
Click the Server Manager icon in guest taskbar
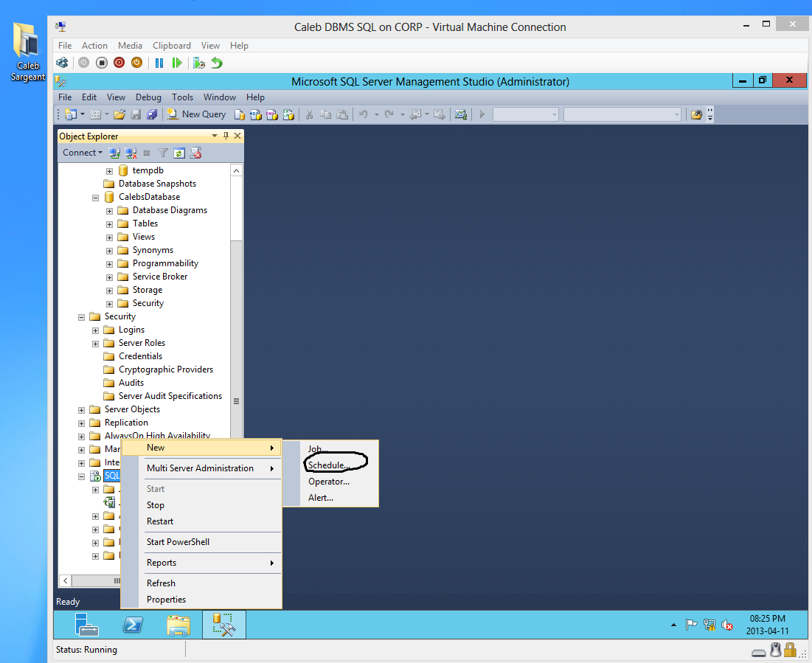(x=86, y=624)
